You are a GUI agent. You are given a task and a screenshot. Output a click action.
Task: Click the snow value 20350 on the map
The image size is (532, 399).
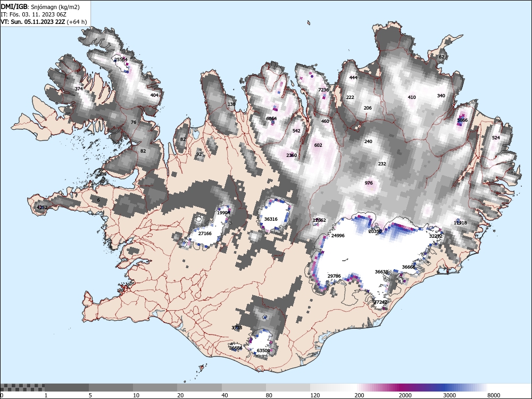click(375, 231)
